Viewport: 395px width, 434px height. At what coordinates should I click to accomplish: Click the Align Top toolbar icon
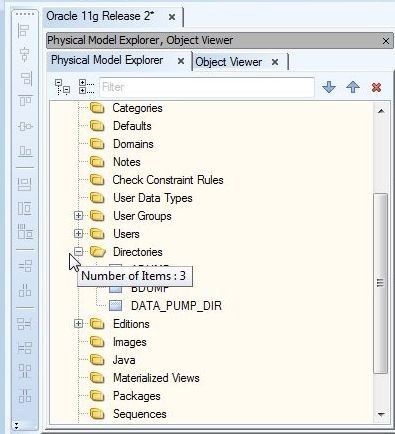(x=25, y=101)
